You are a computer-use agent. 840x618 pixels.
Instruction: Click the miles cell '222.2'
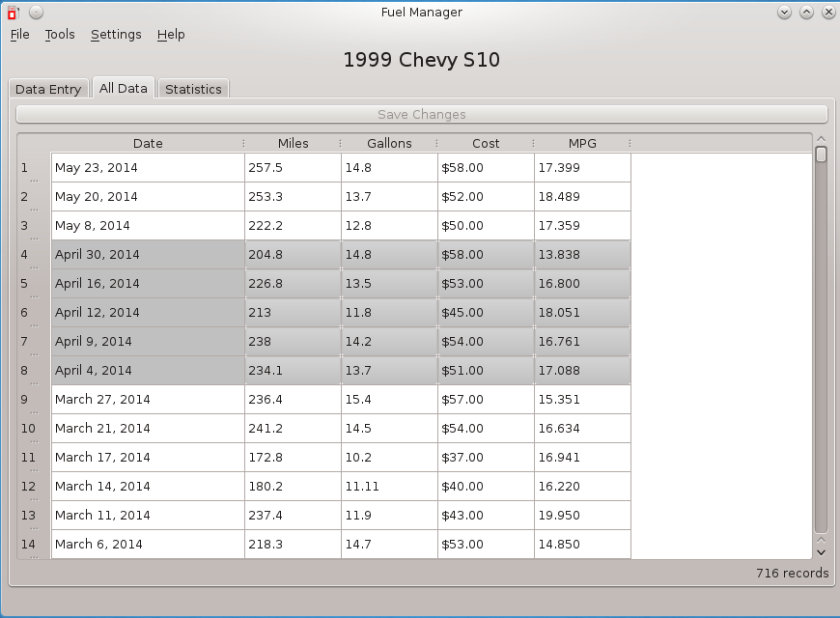pyautogui.click(x=294, y=226)
